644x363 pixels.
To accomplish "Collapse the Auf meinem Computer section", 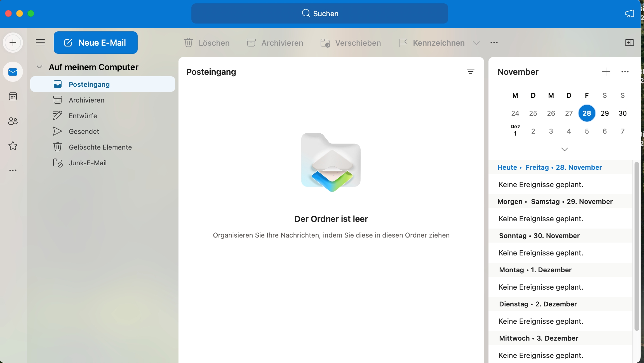I will (39, 67).
